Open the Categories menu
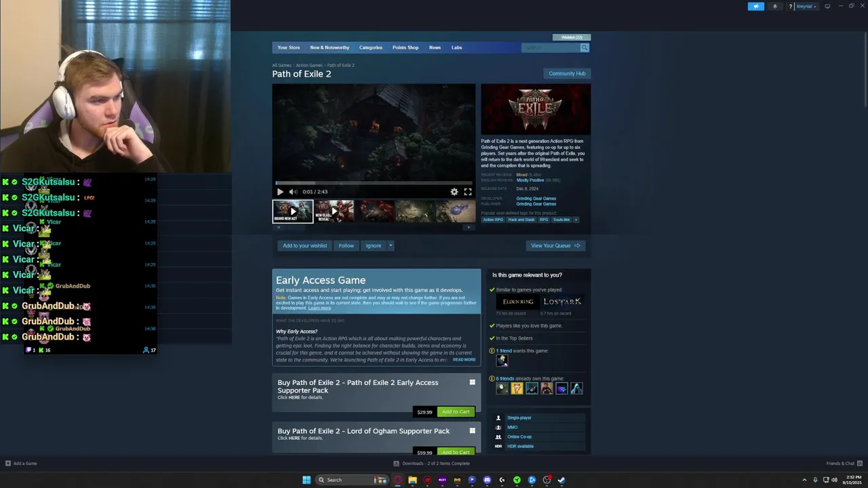 370,47
